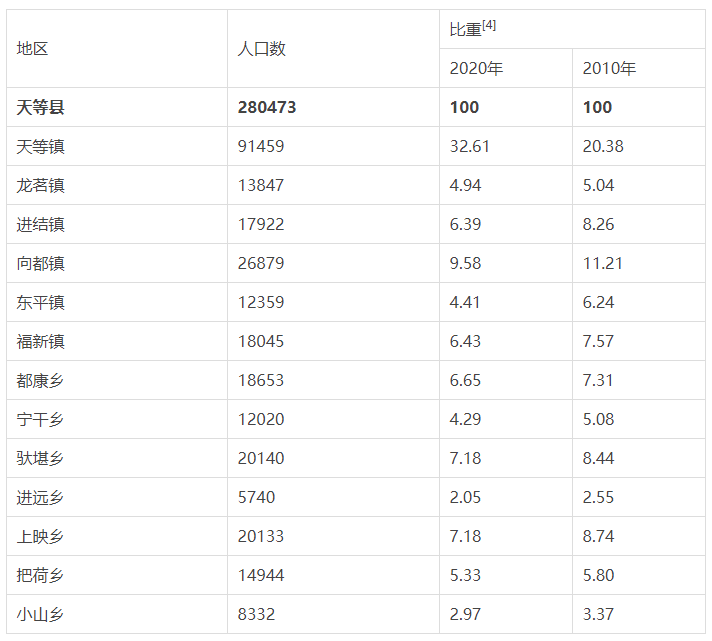Screen dimensions: 712x641
Task: Click the 天等镇 row name
Action: [40, 147]
